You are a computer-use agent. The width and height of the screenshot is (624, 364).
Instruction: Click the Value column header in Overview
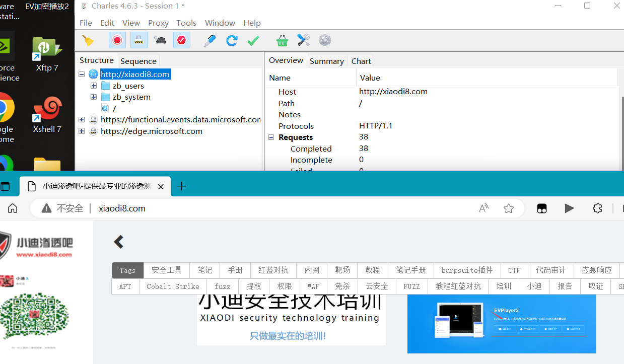pos(487,78)
